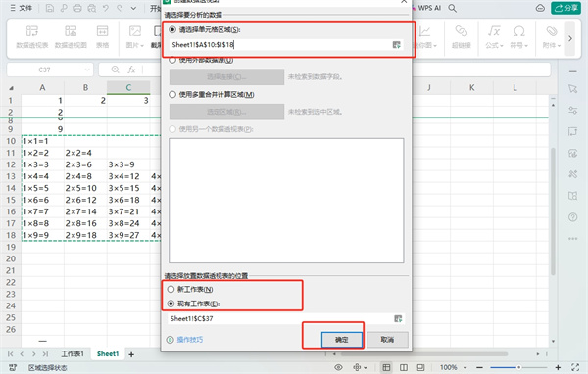Click the cloud sync icon

click(540, 8)
